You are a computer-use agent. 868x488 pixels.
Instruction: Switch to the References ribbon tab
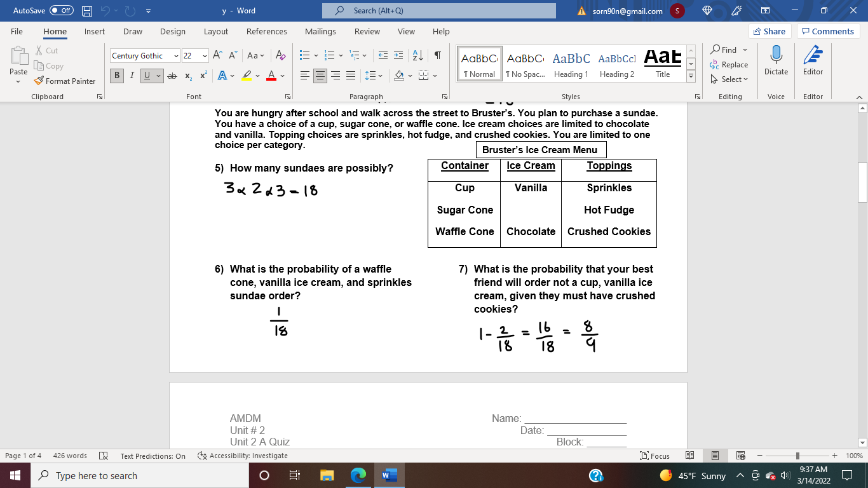[267, 31]
